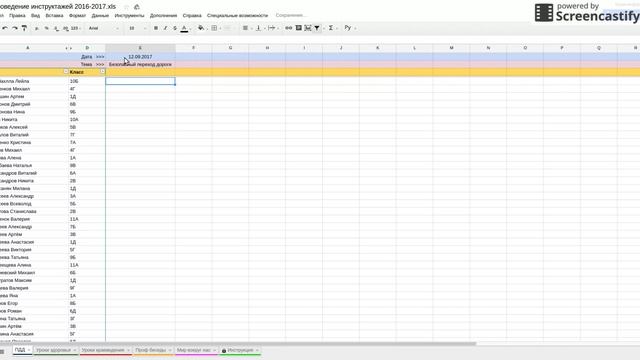
Task: Open the Инструменты menu
Action: coord(129,16)
